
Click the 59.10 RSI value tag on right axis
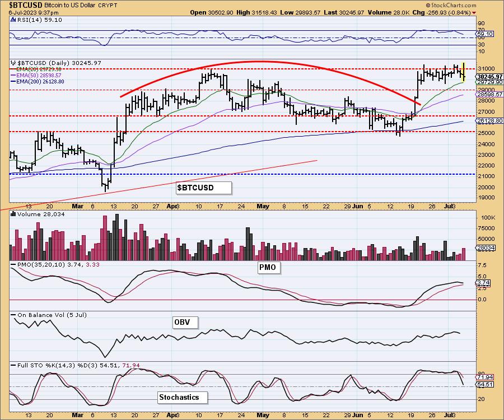click(485, 34)
